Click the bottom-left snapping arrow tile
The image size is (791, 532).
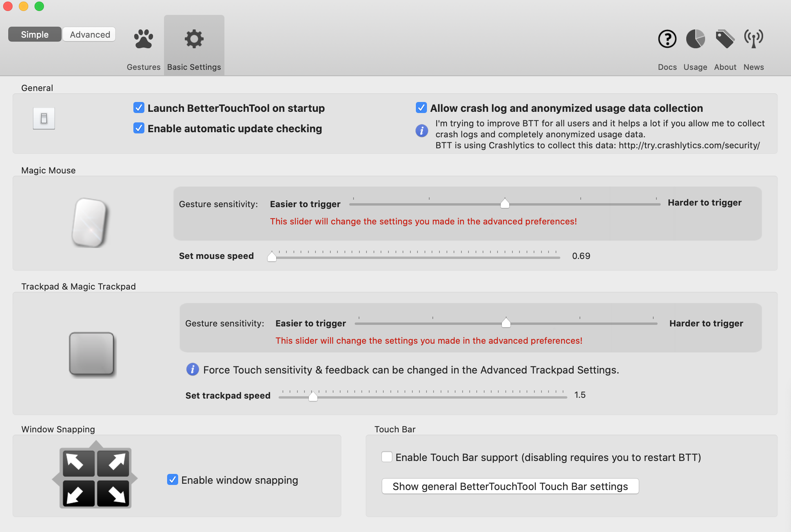point(78,493)
